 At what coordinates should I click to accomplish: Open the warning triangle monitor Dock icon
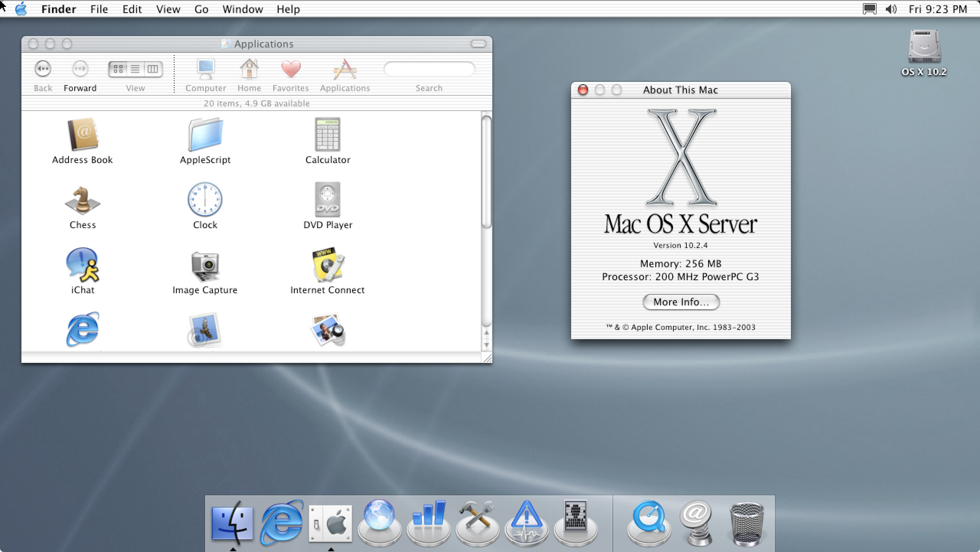(x=526, y=523)
